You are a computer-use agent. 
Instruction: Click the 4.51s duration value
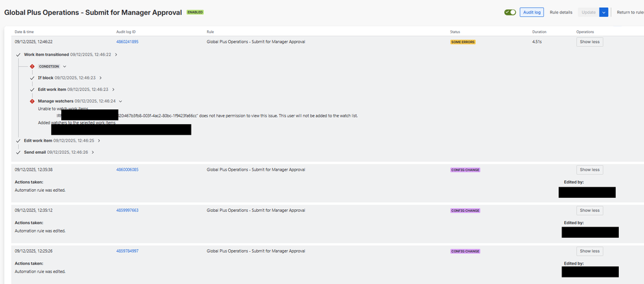pyautogui.click(x=537, y=42)
